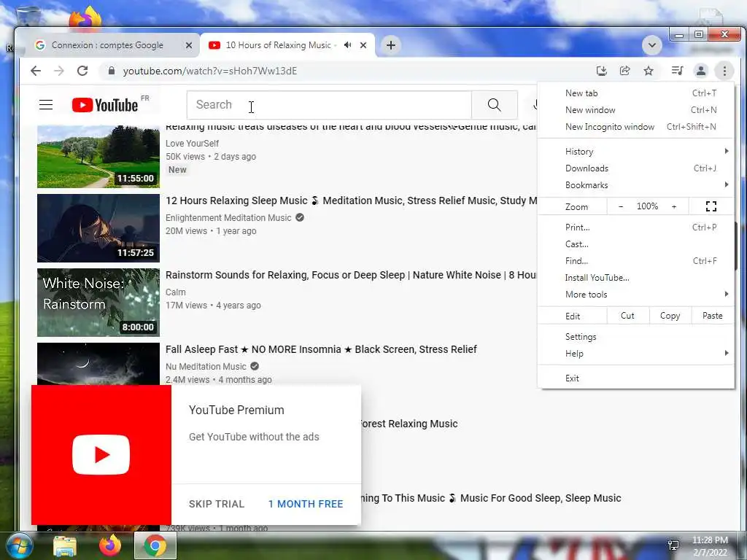The width and height of the screenshot is (747, 560).
Task: Click the Chrome taskbar icon
Action: click(155, 545)
